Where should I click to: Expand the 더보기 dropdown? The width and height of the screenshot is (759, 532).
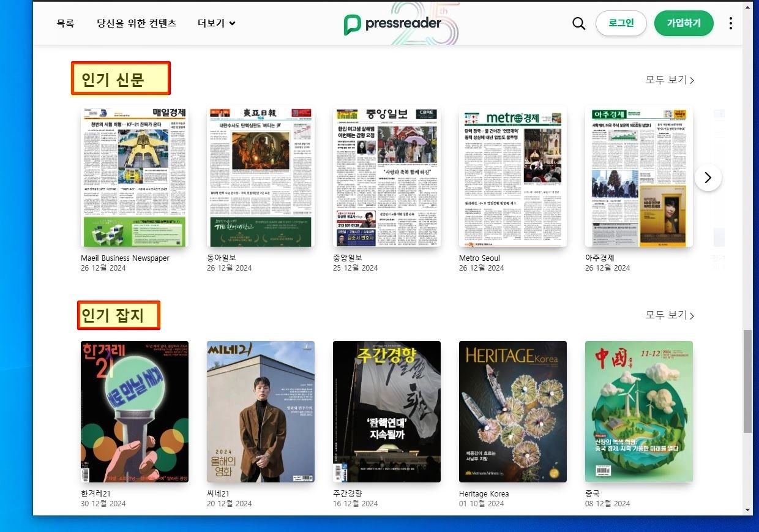[217, 23]
